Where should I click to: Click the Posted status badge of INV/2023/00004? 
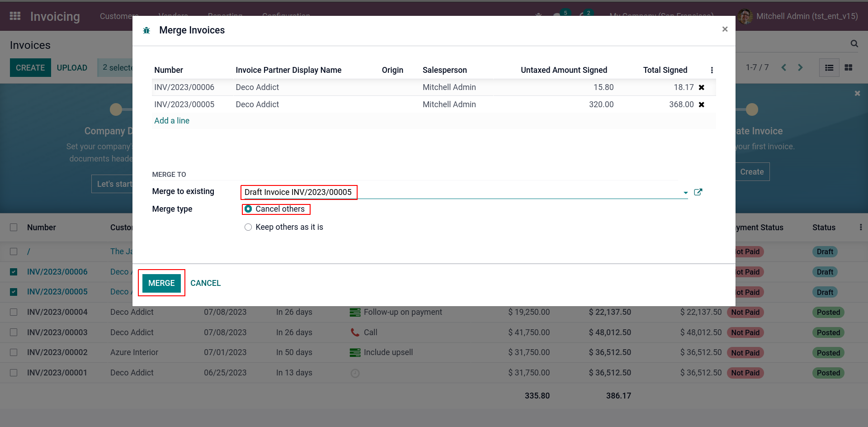click(x=828, y=312)
